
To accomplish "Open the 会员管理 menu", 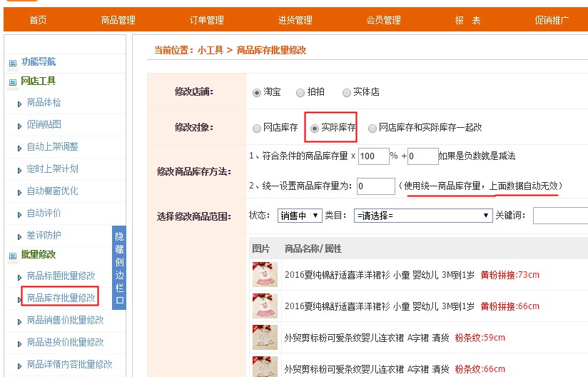I will click(384, 20).
